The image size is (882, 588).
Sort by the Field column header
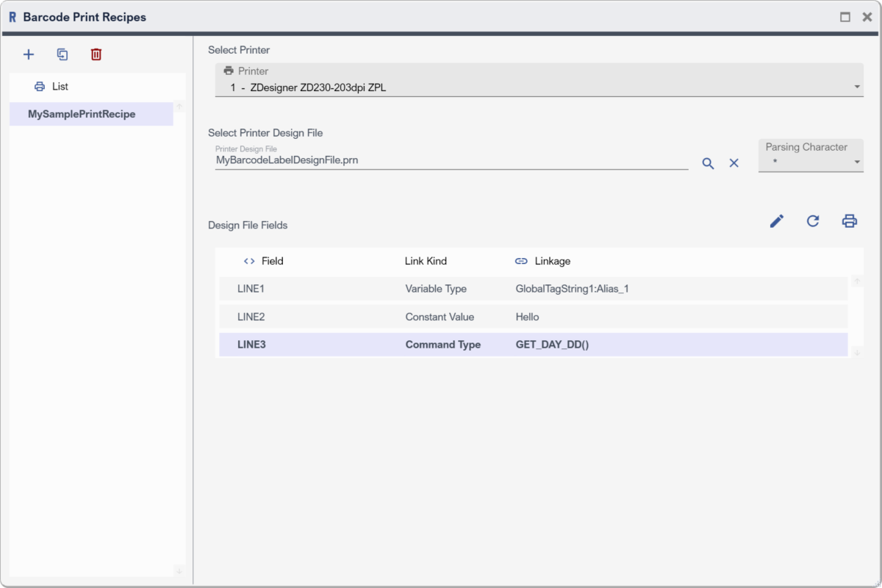271,261
